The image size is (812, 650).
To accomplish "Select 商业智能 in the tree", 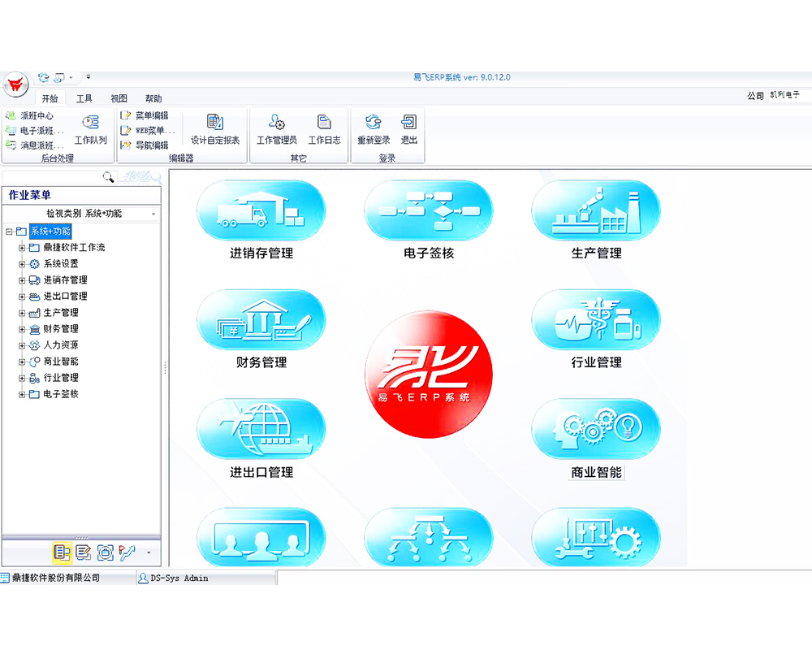I will click(61, 362).
